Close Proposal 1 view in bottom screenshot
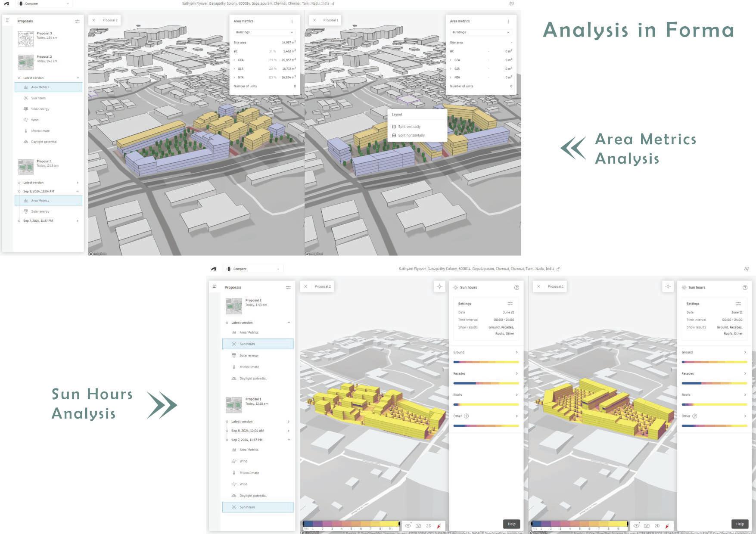The width and height of the screenshot is (756, 534). [x=538, y=286]
